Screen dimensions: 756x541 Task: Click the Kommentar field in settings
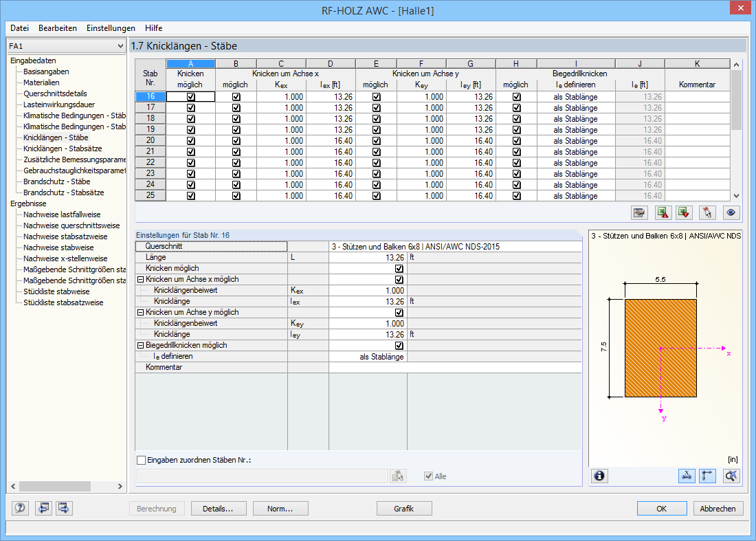coord(455,367)
